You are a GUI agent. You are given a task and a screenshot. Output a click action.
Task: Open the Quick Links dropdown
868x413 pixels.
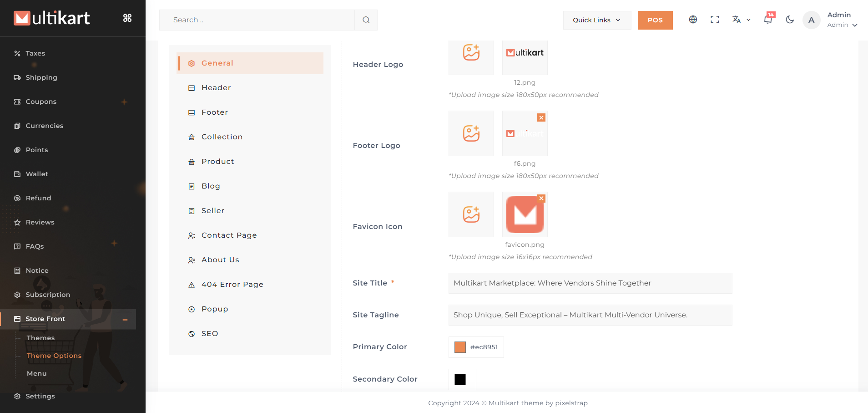596,20
